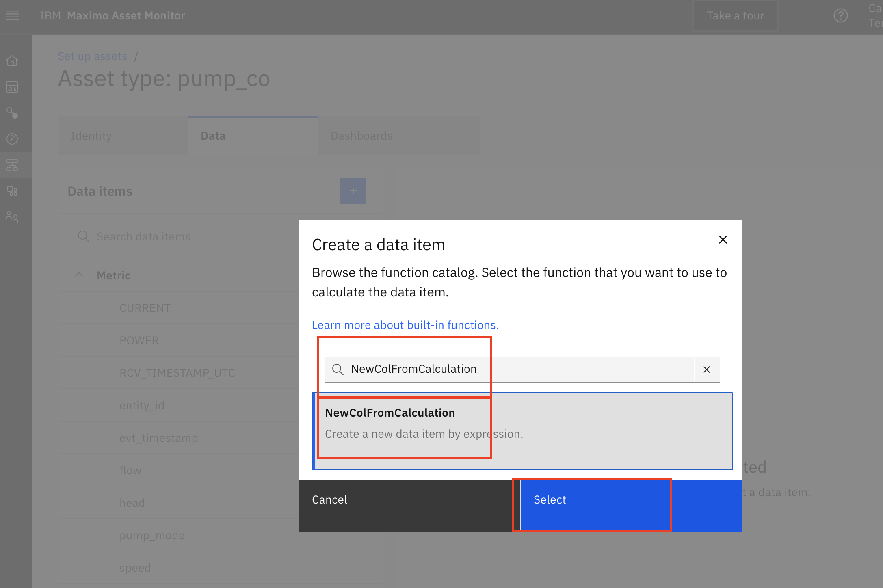Click the search magnifier in function catalog
The image size is (883, 588).
pos(338,369)
